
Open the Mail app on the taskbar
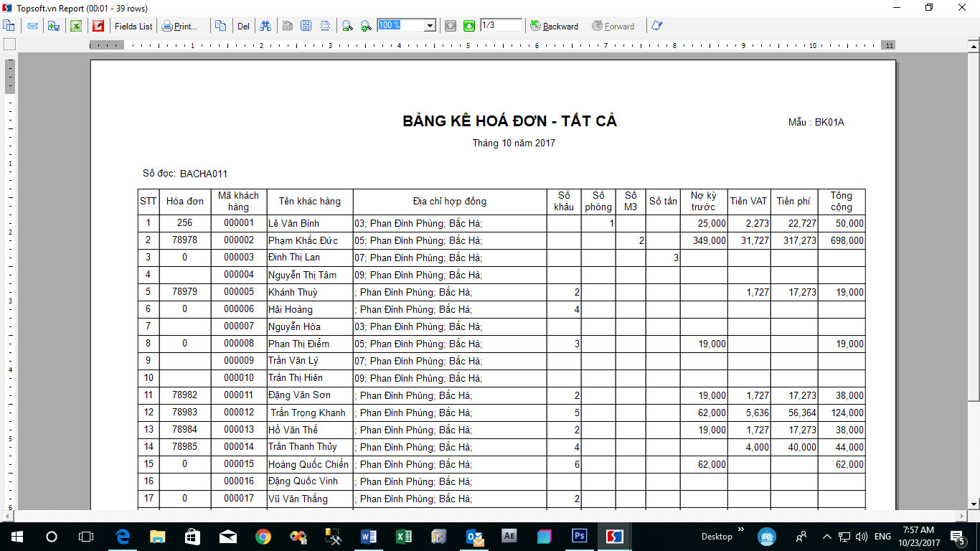[228, 537]
